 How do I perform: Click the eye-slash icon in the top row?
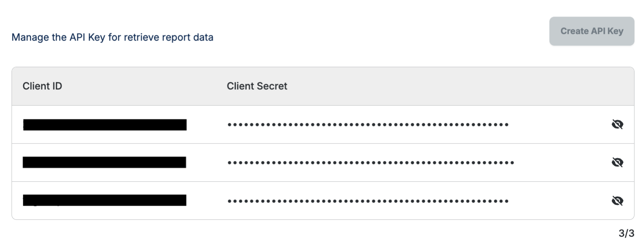point(617,124)
